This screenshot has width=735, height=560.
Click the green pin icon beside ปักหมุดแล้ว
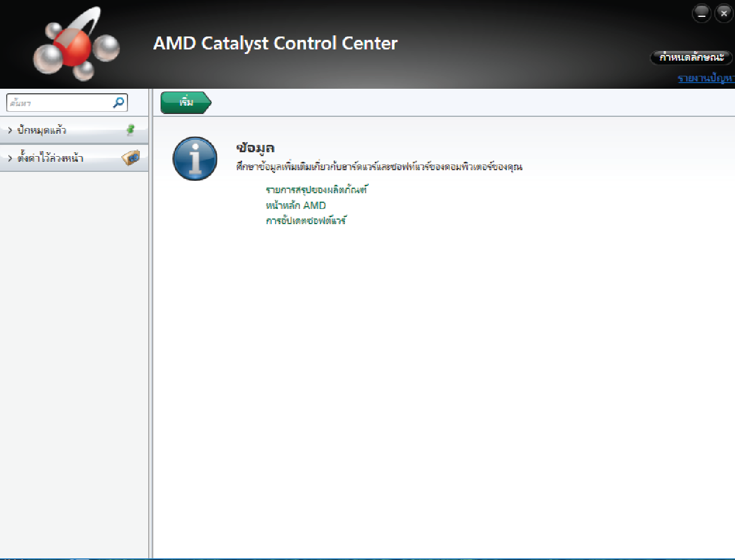click(130, 130)
